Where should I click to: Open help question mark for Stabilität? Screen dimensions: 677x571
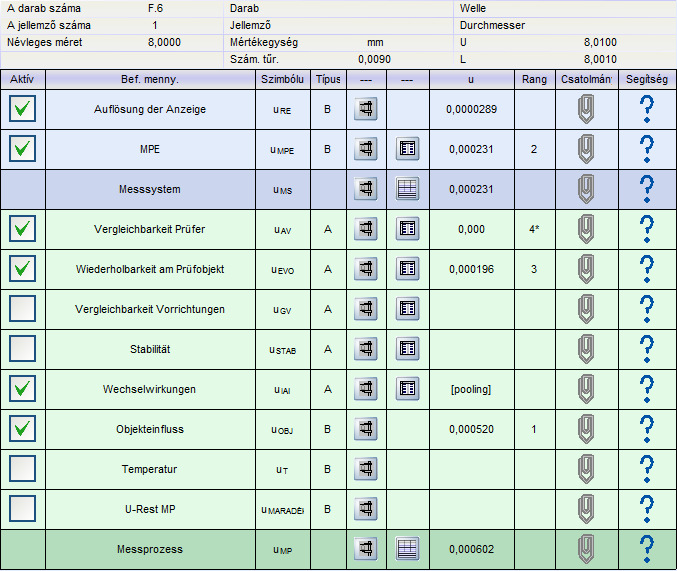tap(646, 349)
